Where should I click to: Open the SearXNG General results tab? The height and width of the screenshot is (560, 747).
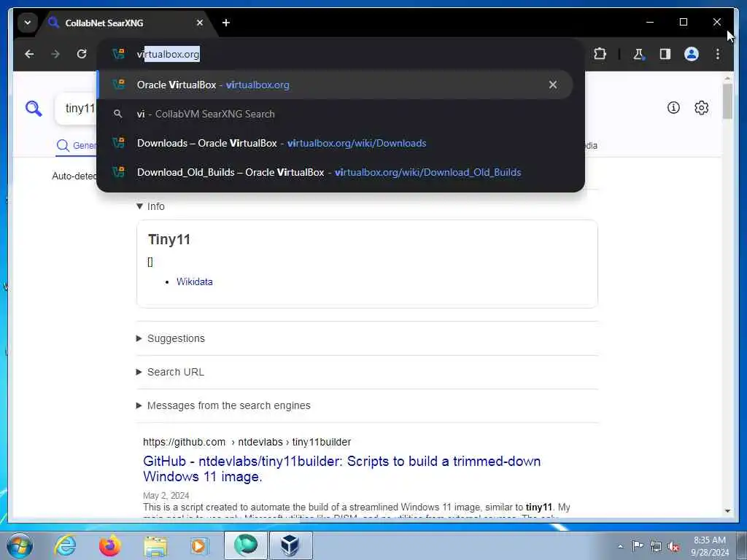click(76, 145)
